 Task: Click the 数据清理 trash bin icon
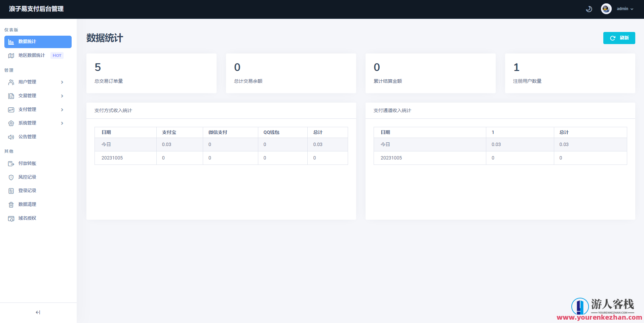(x=11, y=205)
